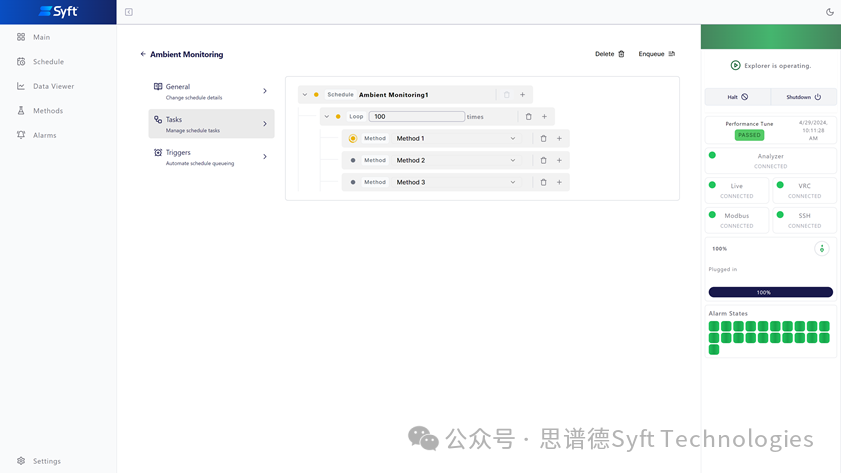Click the lone alarm square on the third row
This screenshot has width=841, height=473.
[x=714, y=350]
